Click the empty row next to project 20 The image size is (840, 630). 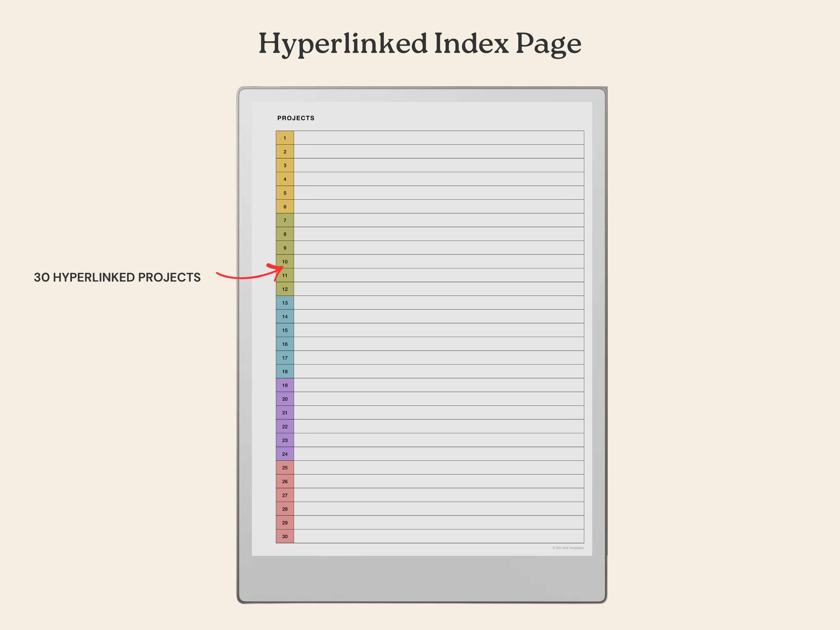point(438,399)
